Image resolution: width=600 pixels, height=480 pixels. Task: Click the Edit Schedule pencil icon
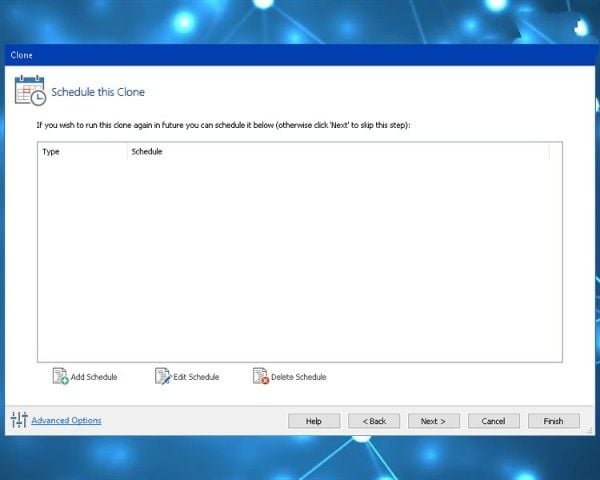point(163,377)
